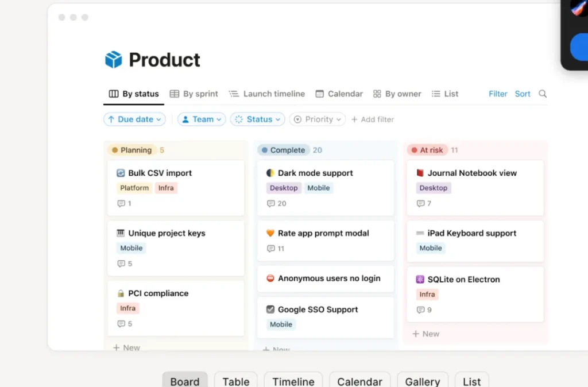Switch to the Table view toggle
Screen dimensions: 588x387
(x=236, y=380)
